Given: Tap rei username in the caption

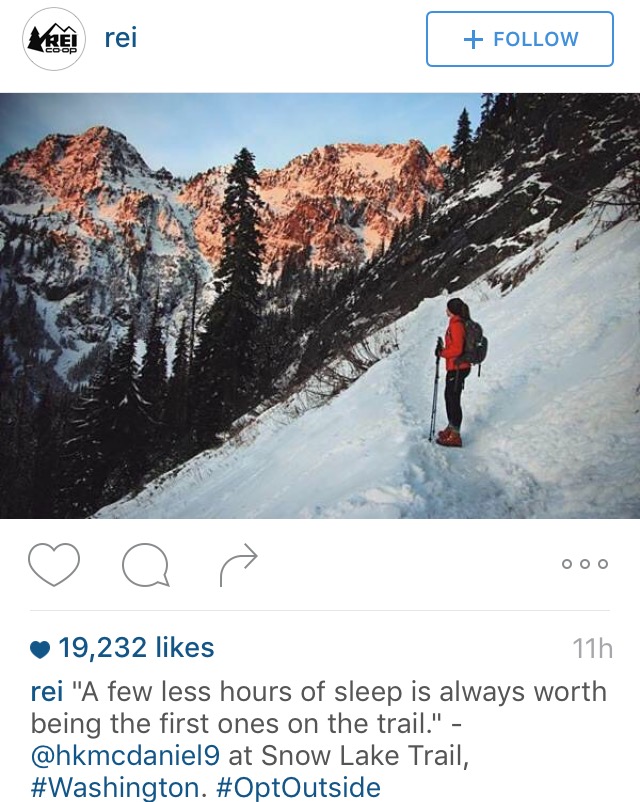Looking at the screenshot, I should pos(47,692).
